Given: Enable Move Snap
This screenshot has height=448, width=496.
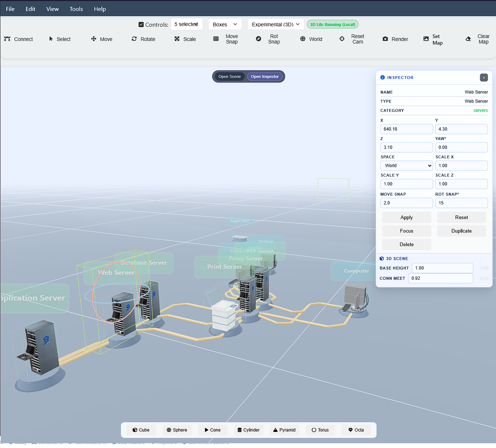Looking at the screenshot, I should click(x=226, y=39).
